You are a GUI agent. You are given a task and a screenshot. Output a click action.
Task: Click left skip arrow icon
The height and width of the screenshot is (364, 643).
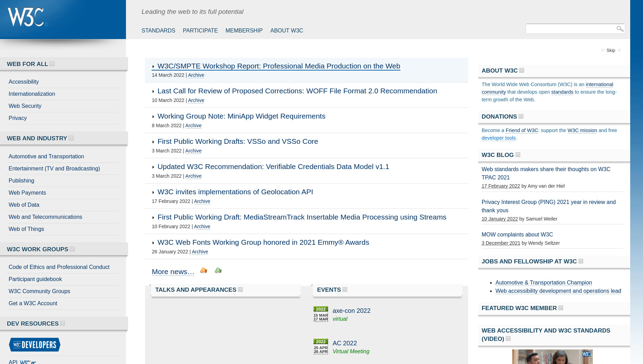click(x=603, y=50)
